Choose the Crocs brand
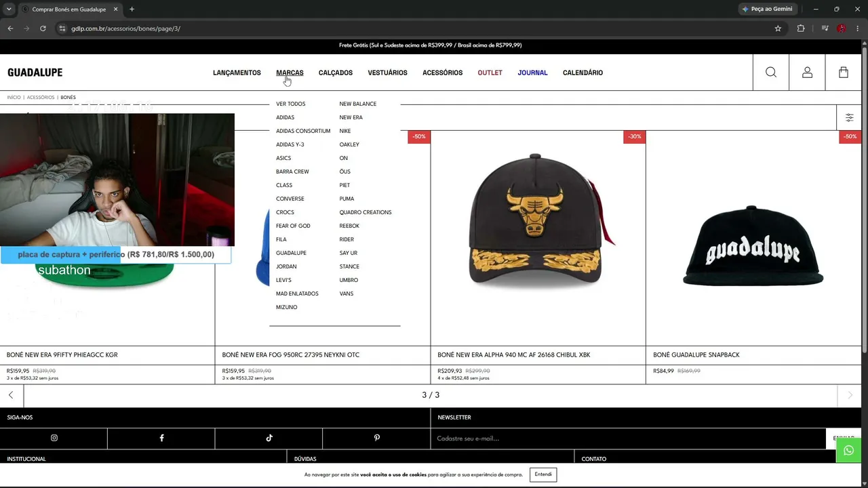 coord(285,212)
